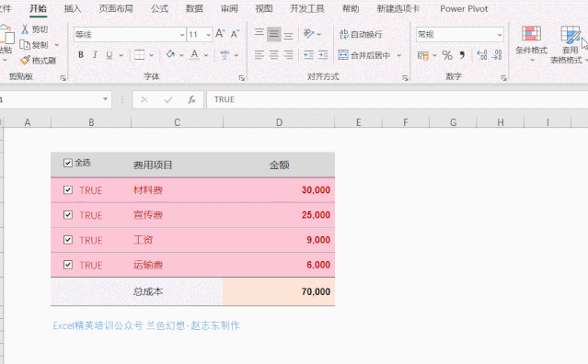
Task: Increase font size with the larger A icon
Action: point(220,34)
